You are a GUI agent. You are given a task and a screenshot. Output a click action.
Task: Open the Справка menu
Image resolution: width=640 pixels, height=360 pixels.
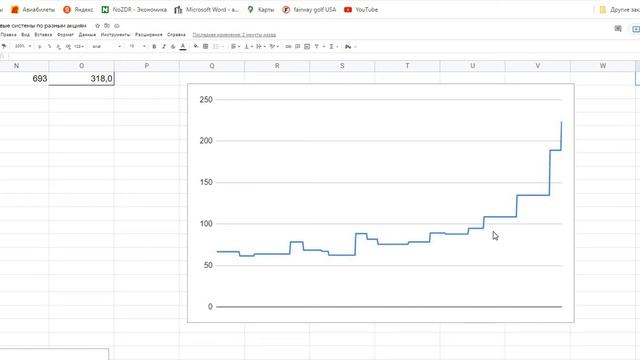(176, 35)
